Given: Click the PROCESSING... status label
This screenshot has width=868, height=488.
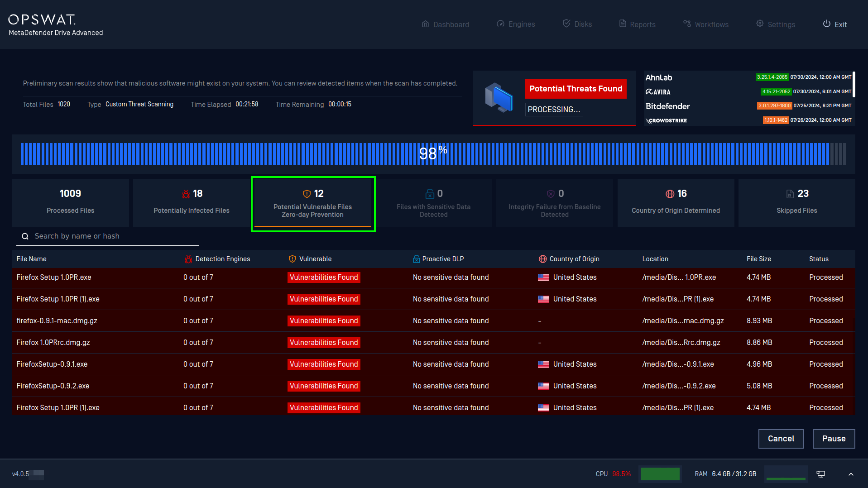Looking at the screenshot, I should [x=554, y=110].
